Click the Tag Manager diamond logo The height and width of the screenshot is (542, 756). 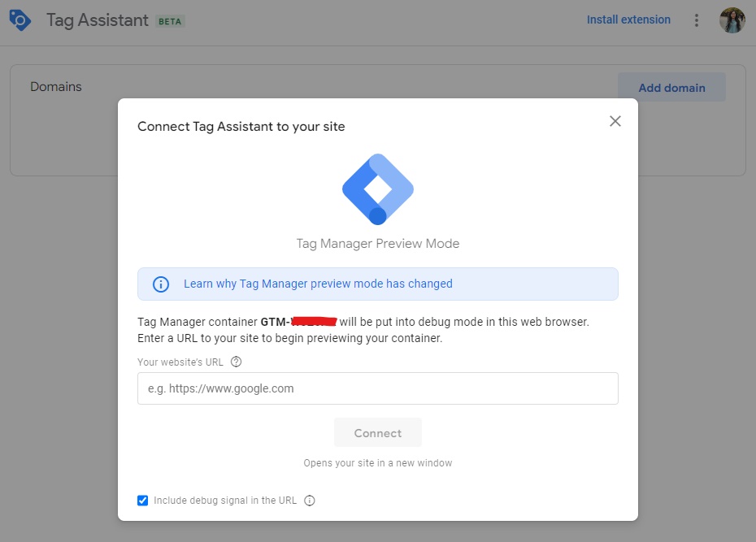coord(378,189)
